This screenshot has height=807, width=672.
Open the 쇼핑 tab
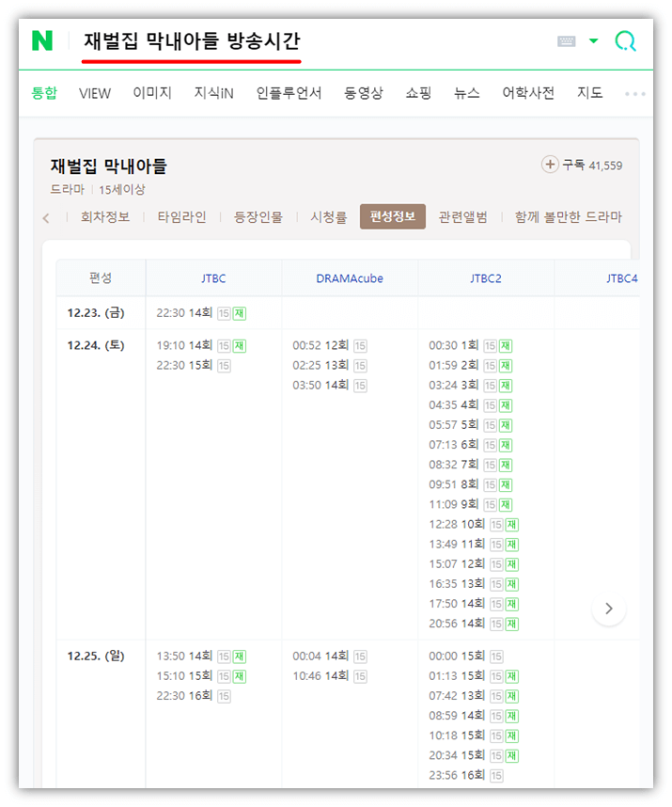click(x=418, y=93)
